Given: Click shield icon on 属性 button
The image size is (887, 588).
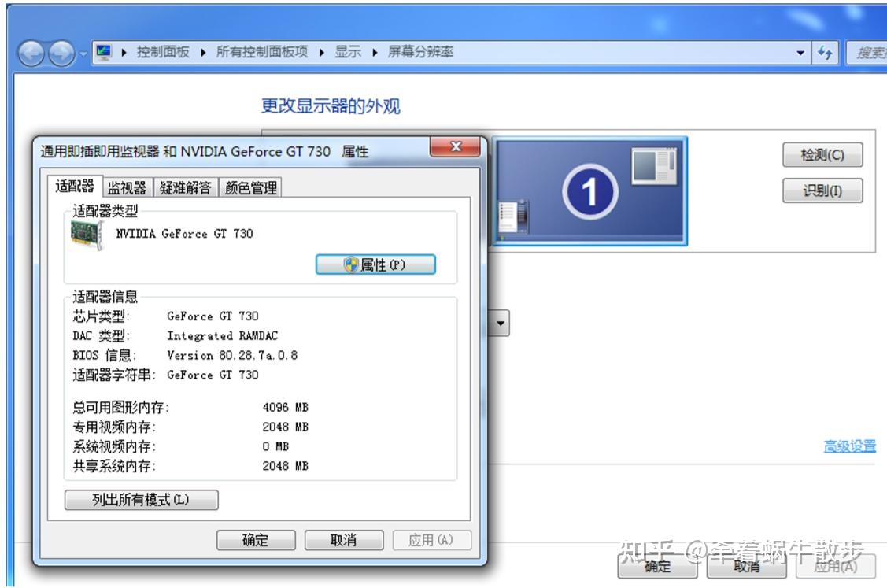Looking at the screenshot, I should [351, 264].
